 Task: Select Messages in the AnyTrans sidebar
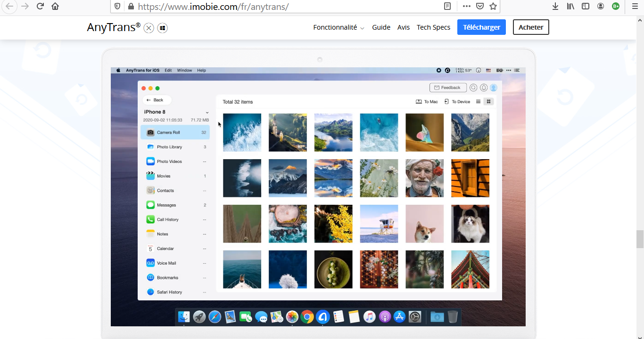coord(175,205)
